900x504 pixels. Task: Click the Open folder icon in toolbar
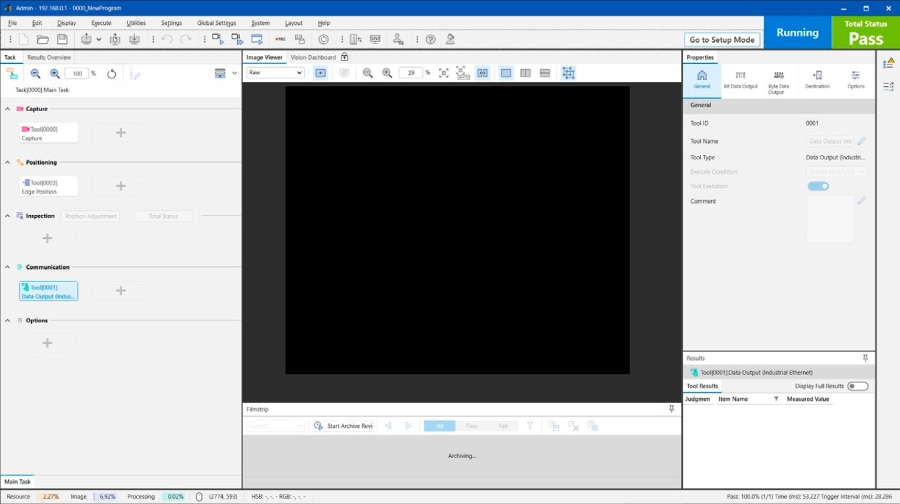coord(42,40)
